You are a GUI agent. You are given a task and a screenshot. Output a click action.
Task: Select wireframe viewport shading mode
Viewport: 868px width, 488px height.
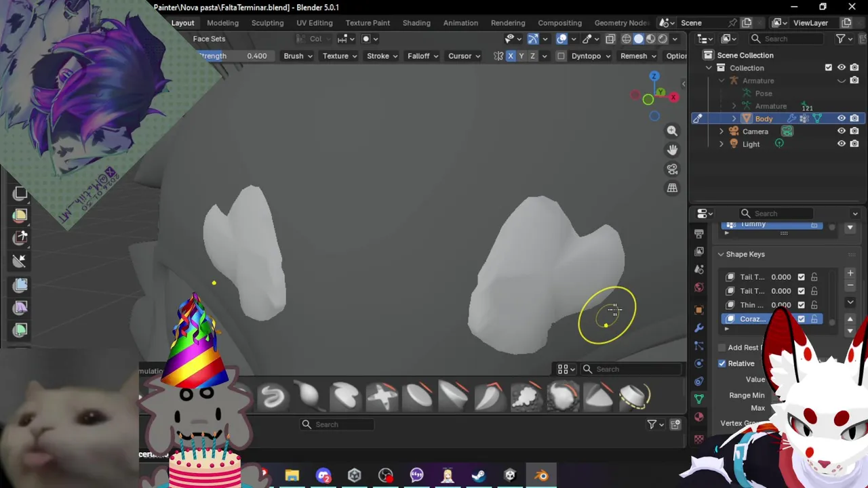[626, 39]
